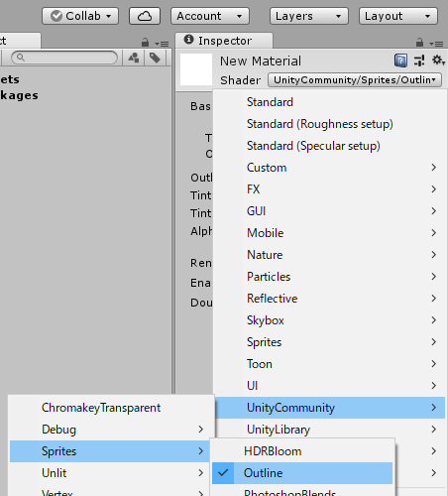The image size is (448, 496).
Task: Click the search magnifier icon in Project panel
Action: 21,58
